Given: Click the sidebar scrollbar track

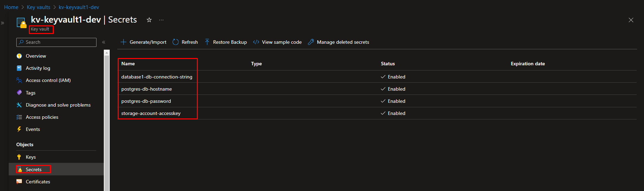Looking at the screenshot, I should pyautogui.click(x=107, y=123).
